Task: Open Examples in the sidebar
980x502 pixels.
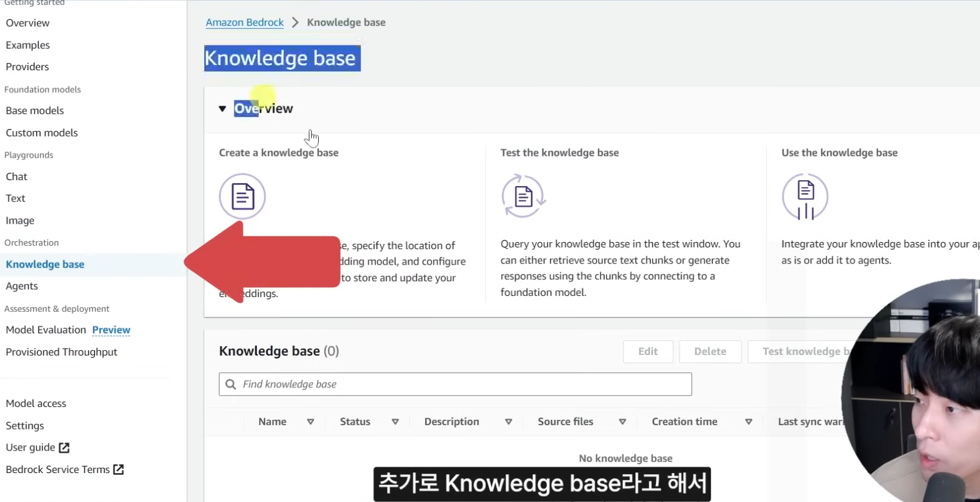Action: pyautogui.click(x=28, y=45)
